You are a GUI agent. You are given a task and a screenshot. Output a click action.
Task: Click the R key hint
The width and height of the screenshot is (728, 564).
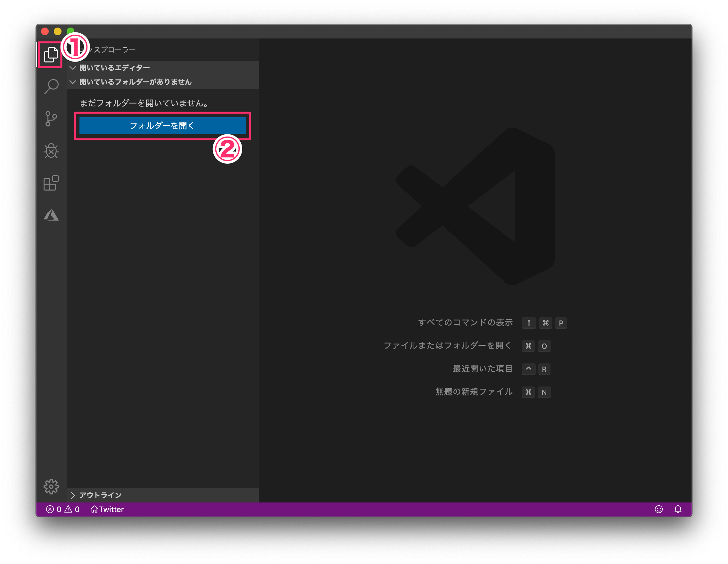tap(544, 369)
